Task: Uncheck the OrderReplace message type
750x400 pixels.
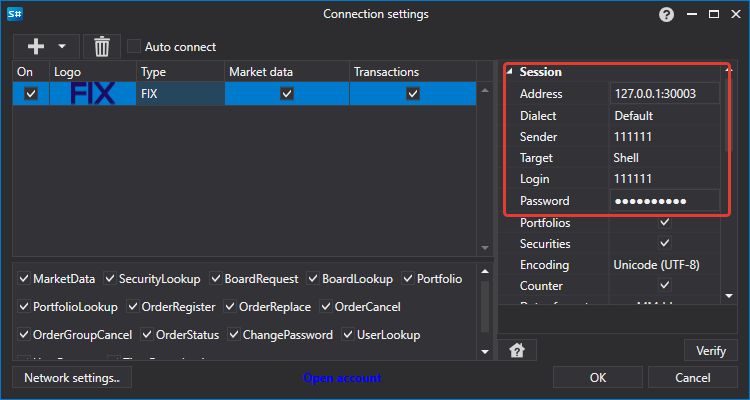Action: pyautogui.click(x=230, y=306)
